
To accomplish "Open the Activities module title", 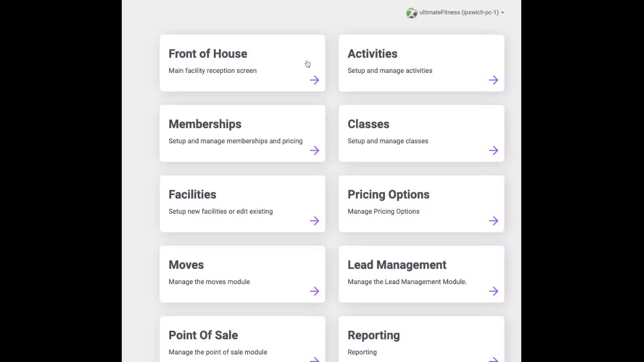I will (372, 54).
